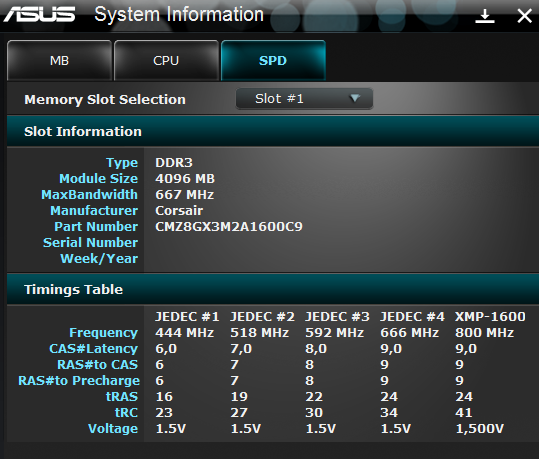This screenshot has height=459, width=539.
Task: Click the DDR3 type value
Action: tap(174, 162)
